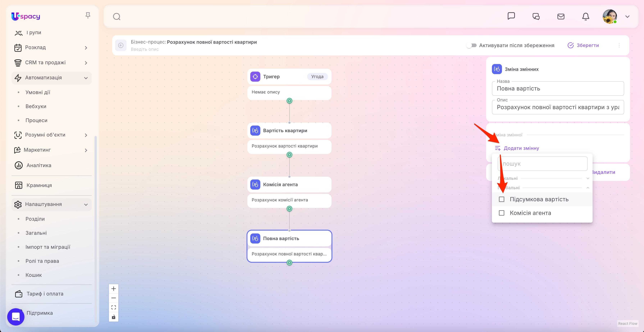This screenshot has height=332, width=644.
Task: Click the Угода tag on the trigger
Action: tap(317, 76)
